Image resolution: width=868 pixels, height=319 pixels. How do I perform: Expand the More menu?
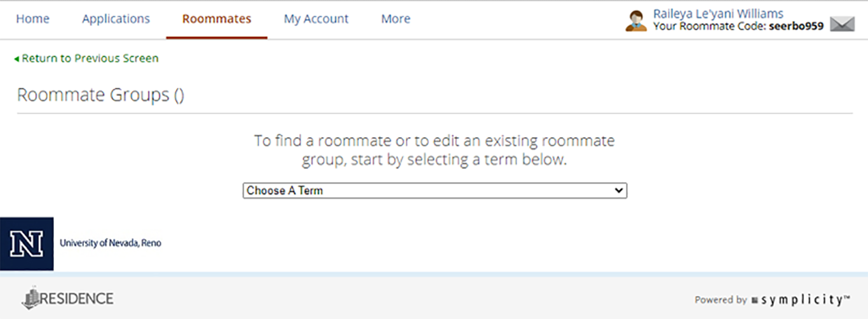pyautogui.click(x=395, y=19)
